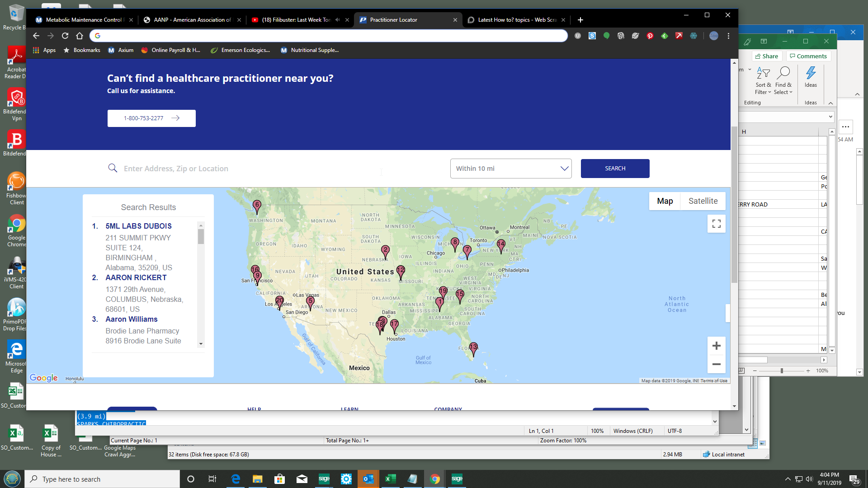The image size is (868, 488).
Task: Open Outlook from the taskbar
Action: 368,479
